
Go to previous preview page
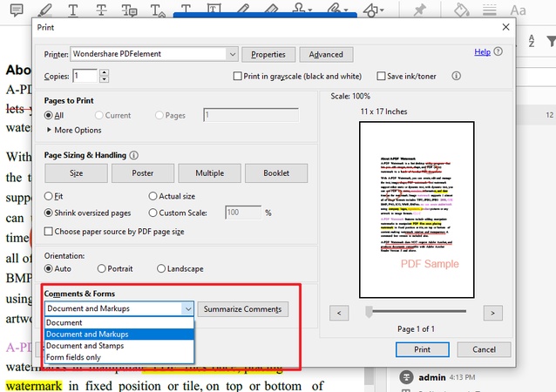tap(339, 313)
